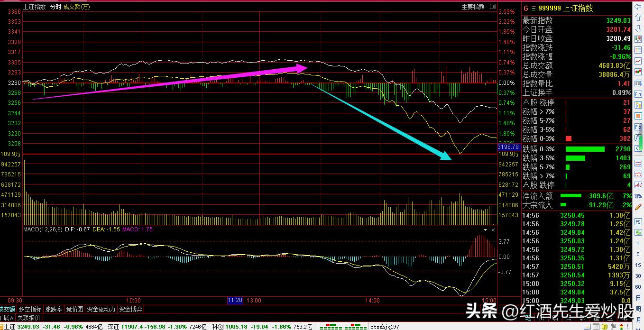This screenshot has height=330, width=644.
Task: Select 1-minute period in right sidebar
Action: pos(637,243)
